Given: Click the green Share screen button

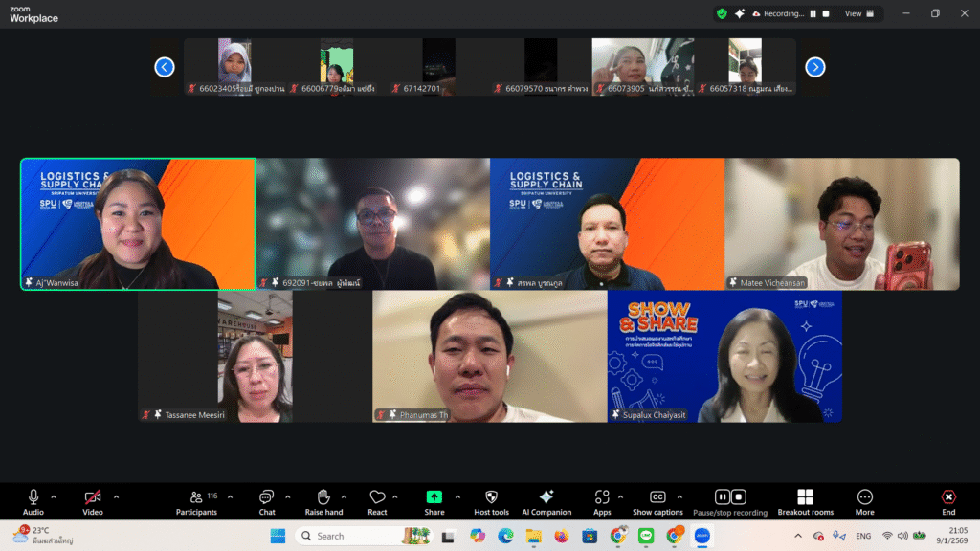Looking at the screenshot, I should click(x=434, y=497).
